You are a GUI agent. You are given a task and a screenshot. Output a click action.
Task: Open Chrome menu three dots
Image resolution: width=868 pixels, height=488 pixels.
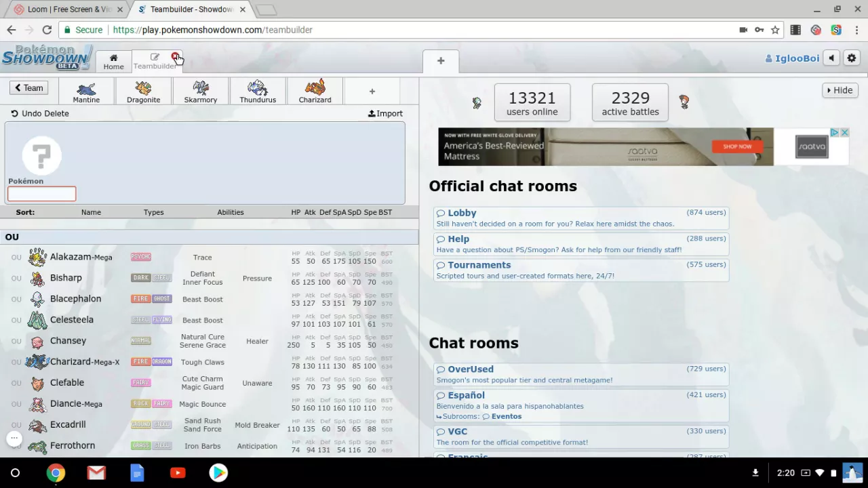point(856,30)
